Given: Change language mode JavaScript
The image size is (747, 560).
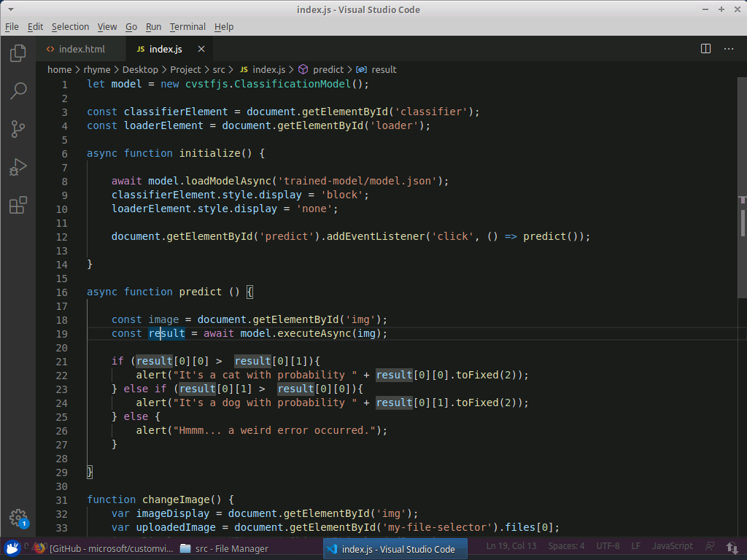Looking at the screenshot, I should pos(672,546).
